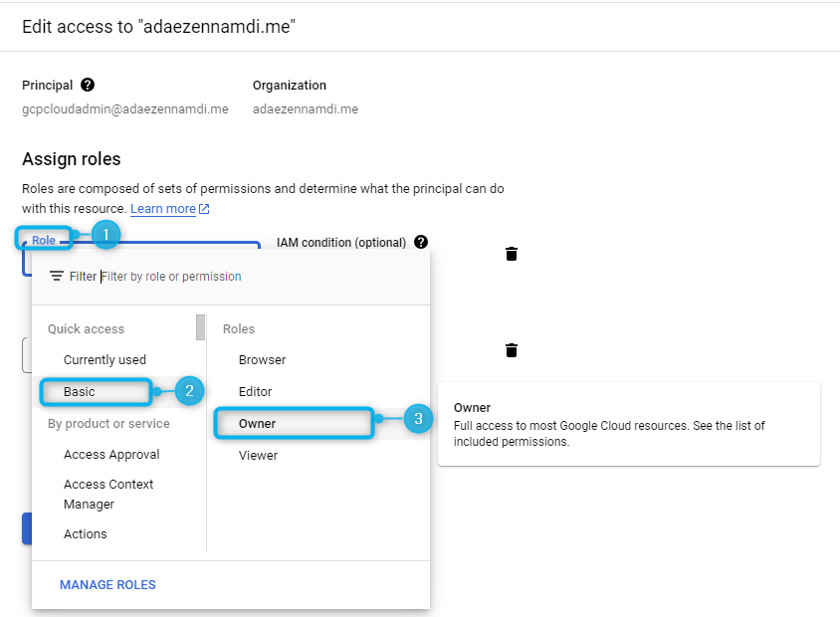Choose Access Context Manager category
The height and width of the screenshot is (617, 840).
(x=108, y=494)
